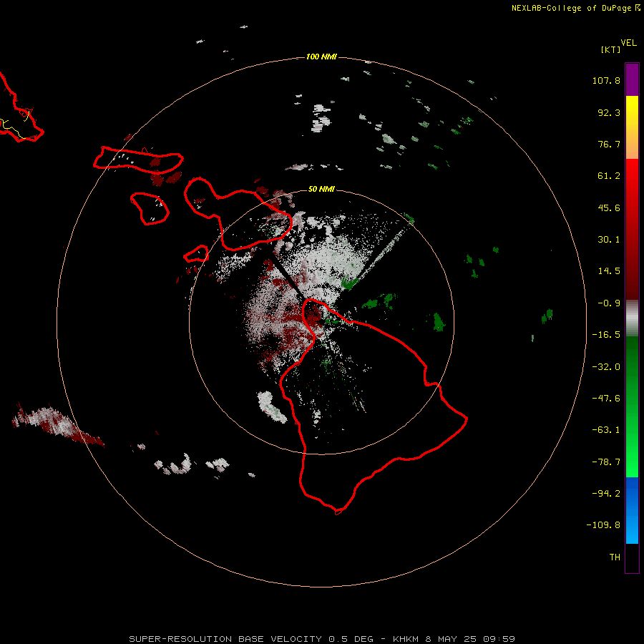Select the 107.8 value on the velocity scale
The height and width of the screenshot is (644, 644).
606,80
